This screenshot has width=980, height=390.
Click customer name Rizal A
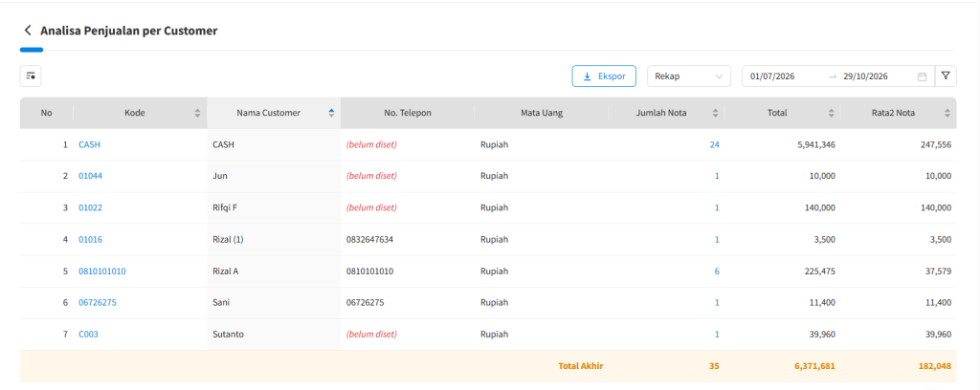[226, 271]
